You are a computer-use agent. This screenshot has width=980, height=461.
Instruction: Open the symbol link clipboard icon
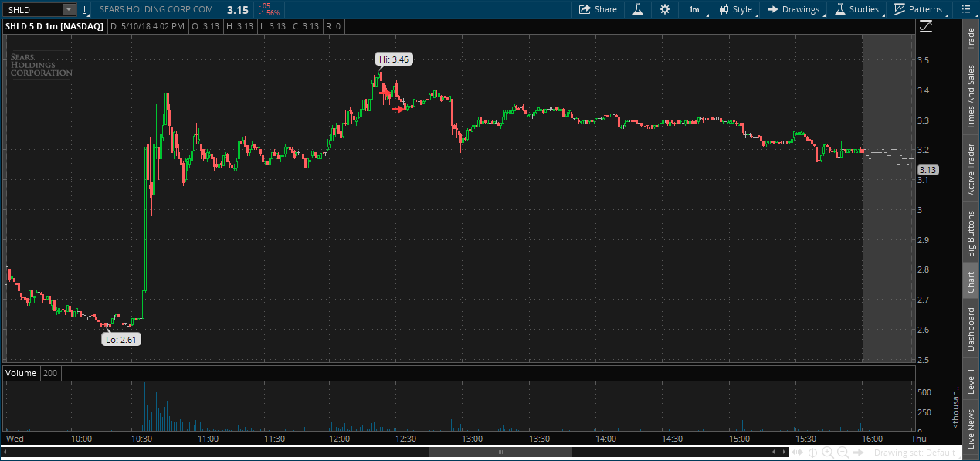pyautogui.click(x=84, y=9)
